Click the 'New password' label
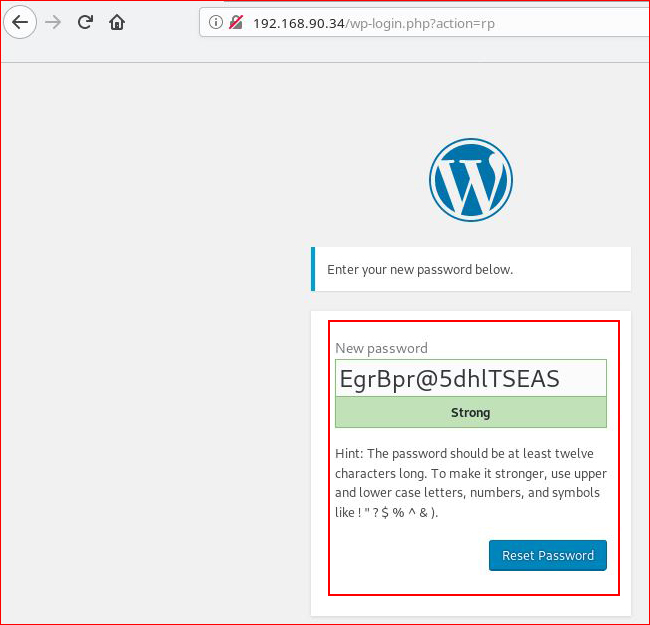 click(381, 349)
